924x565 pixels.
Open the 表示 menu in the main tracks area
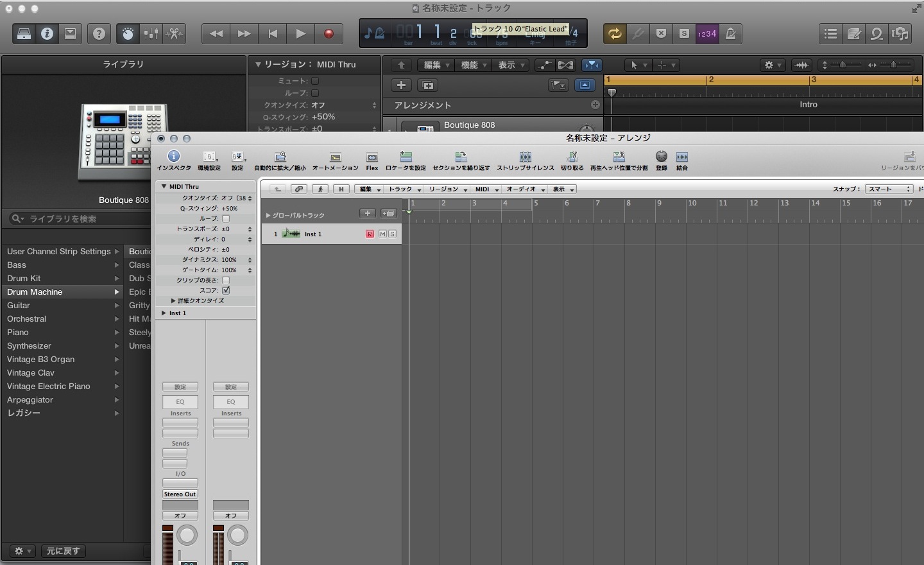[x=511, y=65]
